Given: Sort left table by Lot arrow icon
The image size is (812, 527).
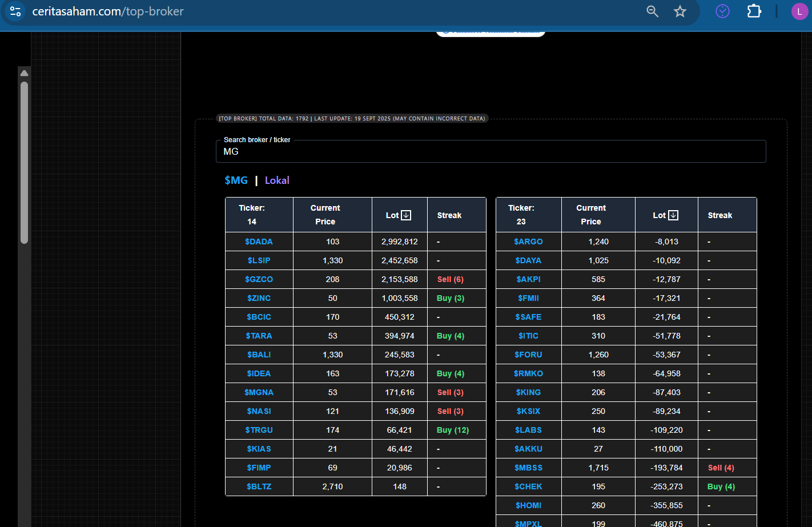Looking at the screenshot, I should (x=406, y=215).
